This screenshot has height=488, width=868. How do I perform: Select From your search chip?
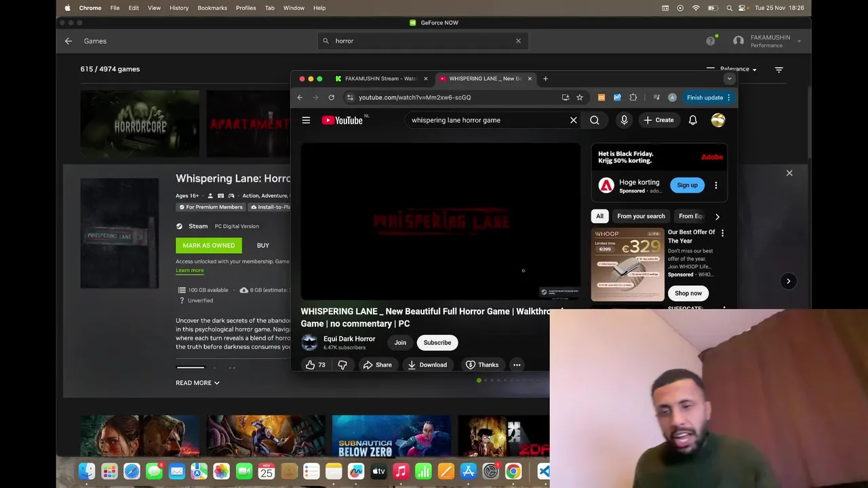point(641,216)
